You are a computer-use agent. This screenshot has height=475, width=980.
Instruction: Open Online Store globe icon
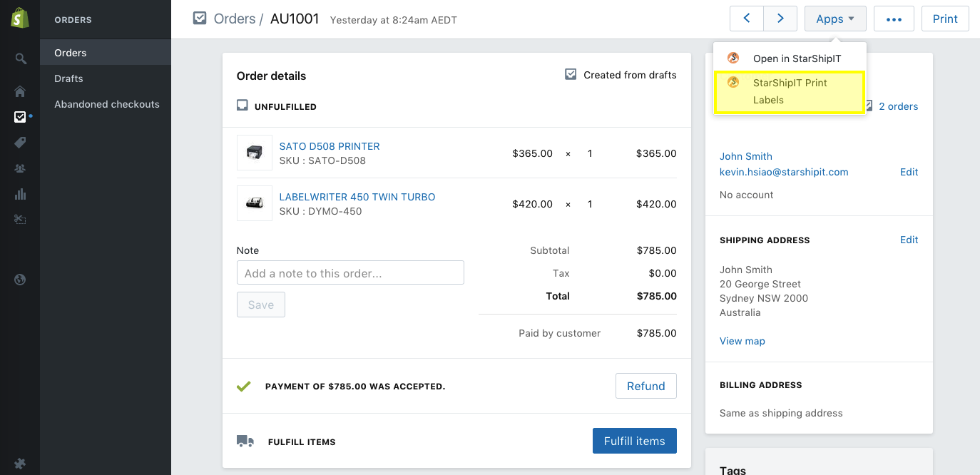[x=20, y=280]
